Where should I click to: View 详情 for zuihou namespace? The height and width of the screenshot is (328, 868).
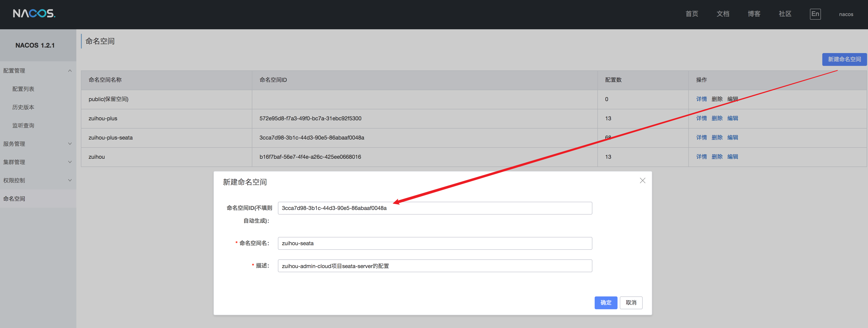[x=702, y=157]
